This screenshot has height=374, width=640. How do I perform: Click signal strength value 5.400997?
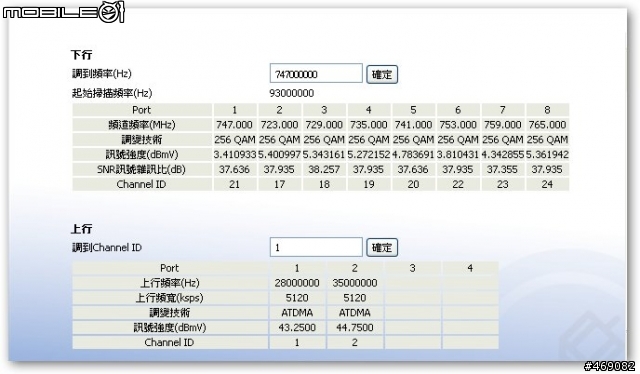[280, 155]
